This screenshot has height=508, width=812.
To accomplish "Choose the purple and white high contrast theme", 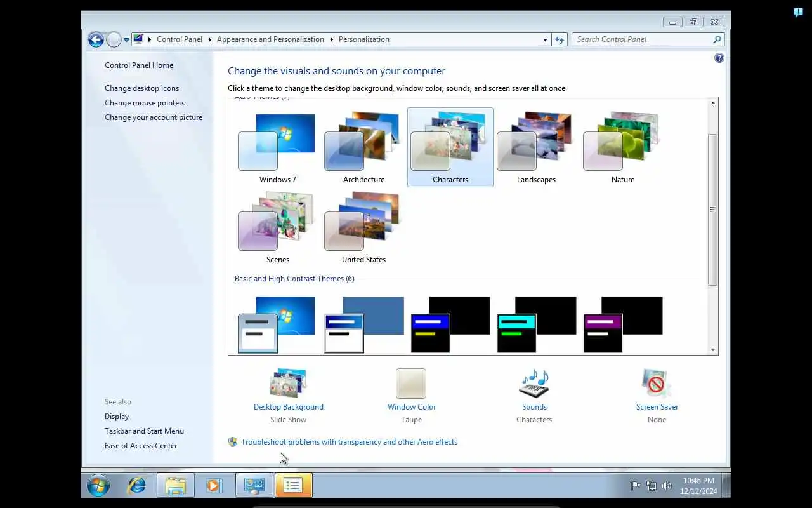I will pyautogui.click(x=622, y=324).
